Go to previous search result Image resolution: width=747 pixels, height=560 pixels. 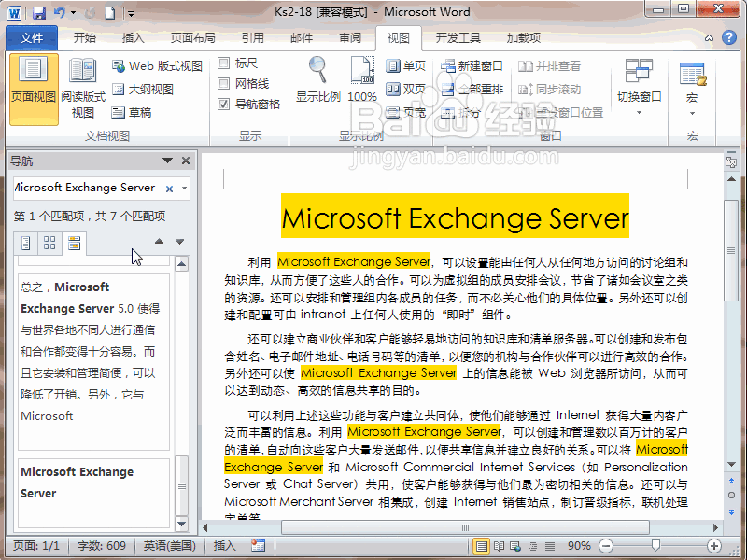[x=159, y=242]
